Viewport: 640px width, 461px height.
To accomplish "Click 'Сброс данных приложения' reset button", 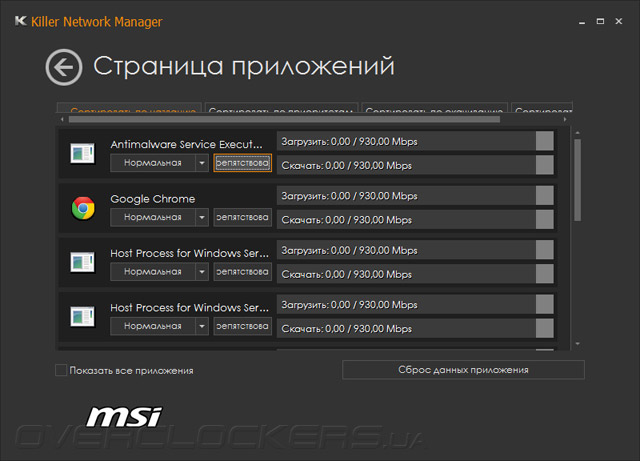I will point(463,370).
